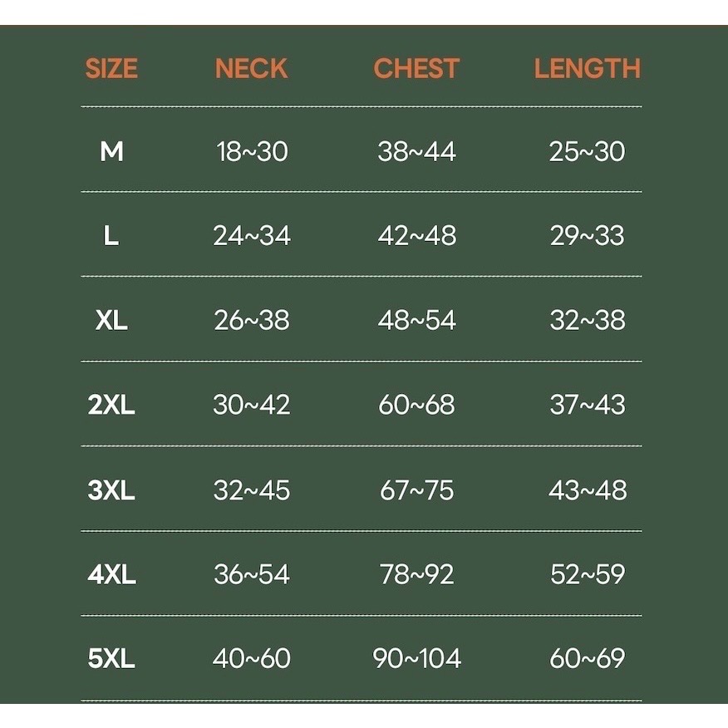
Task: Click length measurement 32~38 for XL
Action: pos(587,321)
